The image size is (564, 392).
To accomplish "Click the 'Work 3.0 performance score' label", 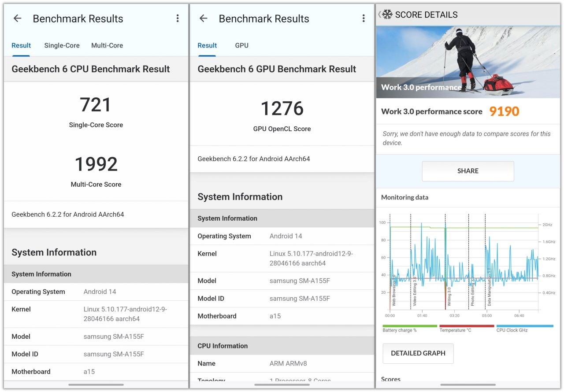I will (432, 112).
